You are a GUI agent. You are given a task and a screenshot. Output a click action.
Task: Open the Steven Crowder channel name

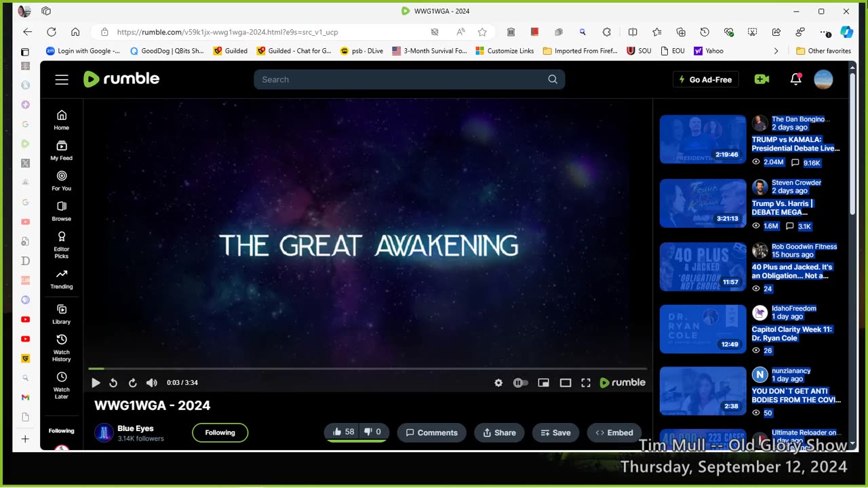pos(796,182)
